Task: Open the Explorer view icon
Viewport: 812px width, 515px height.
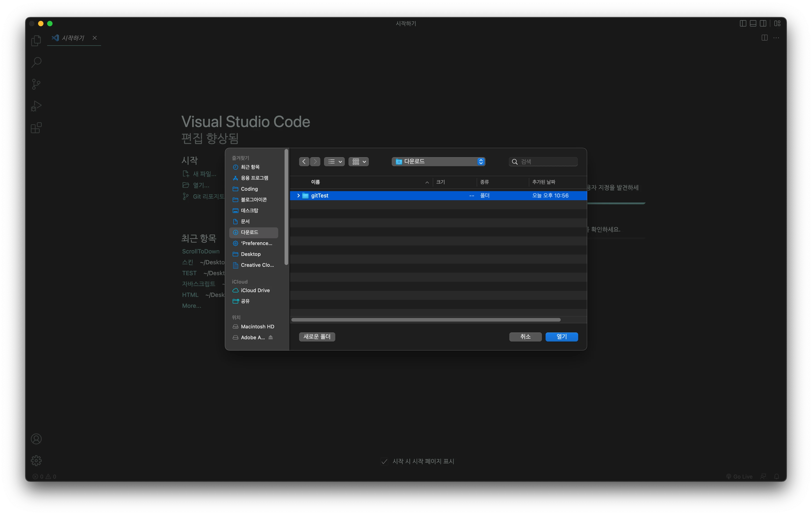Action: click(x=36, y=41)
